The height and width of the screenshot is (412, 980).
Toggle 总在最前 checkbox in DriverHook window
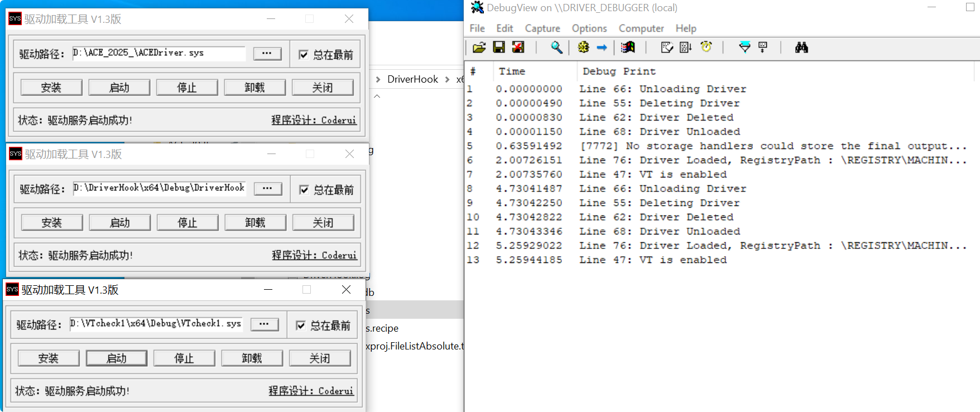(x=304, y=190)
